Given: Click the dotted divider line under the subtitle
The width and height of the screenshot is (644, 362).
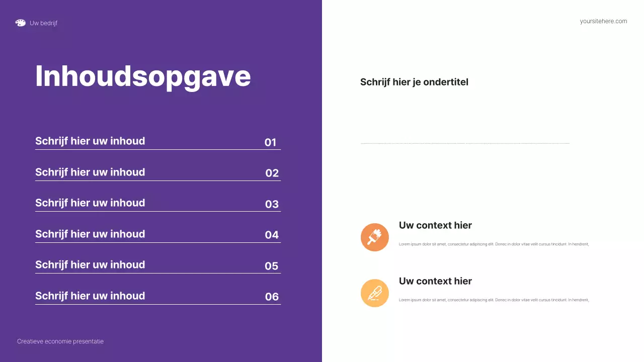Looking at the screenshot, I should click(x=465, y=144).
